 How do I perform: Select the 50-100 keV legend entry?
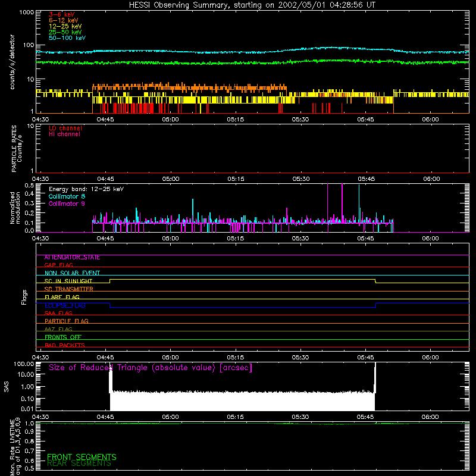pyautogui.click(x=67, y=38)
